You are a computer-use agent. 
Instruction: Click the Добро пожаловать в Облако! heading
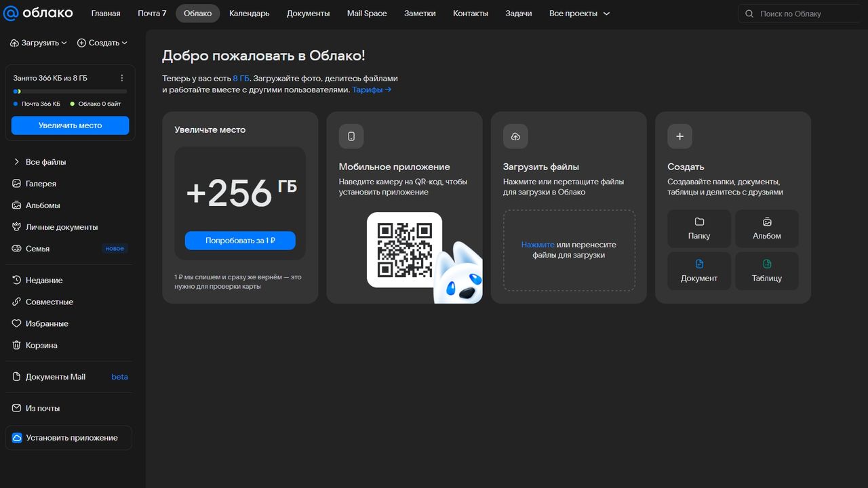264,56
